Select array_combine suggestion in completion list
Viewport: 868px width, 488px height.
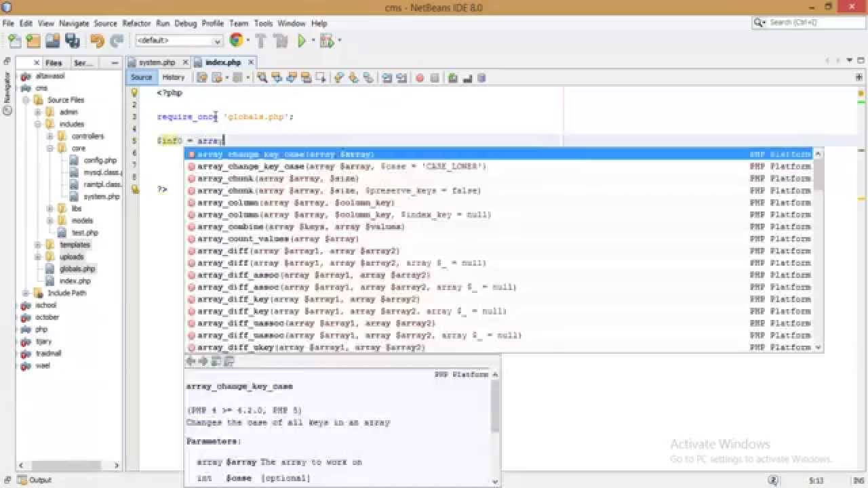[500, 226]
